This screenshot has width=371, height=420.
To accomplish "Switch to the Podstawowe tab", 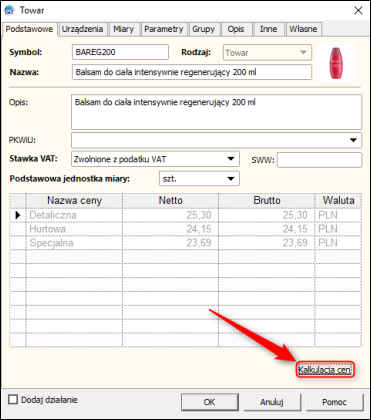I will coord(29,29).
